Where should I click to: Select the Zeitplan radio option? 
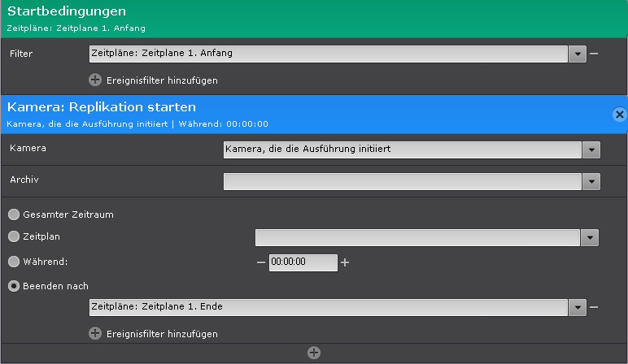14,236
